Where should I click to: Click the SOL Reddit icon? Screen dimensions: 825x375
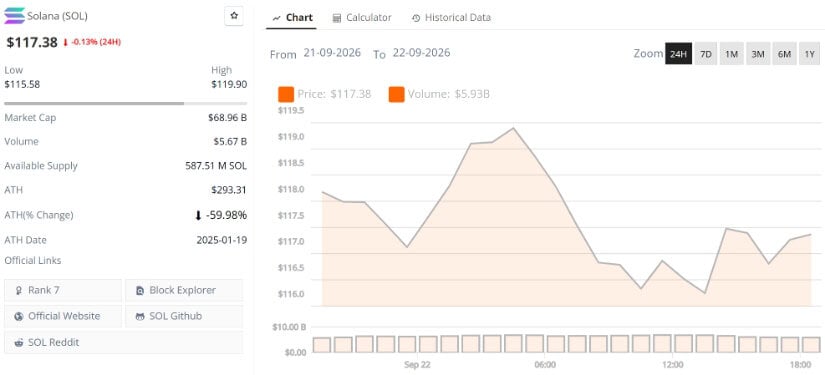point(19,342)
